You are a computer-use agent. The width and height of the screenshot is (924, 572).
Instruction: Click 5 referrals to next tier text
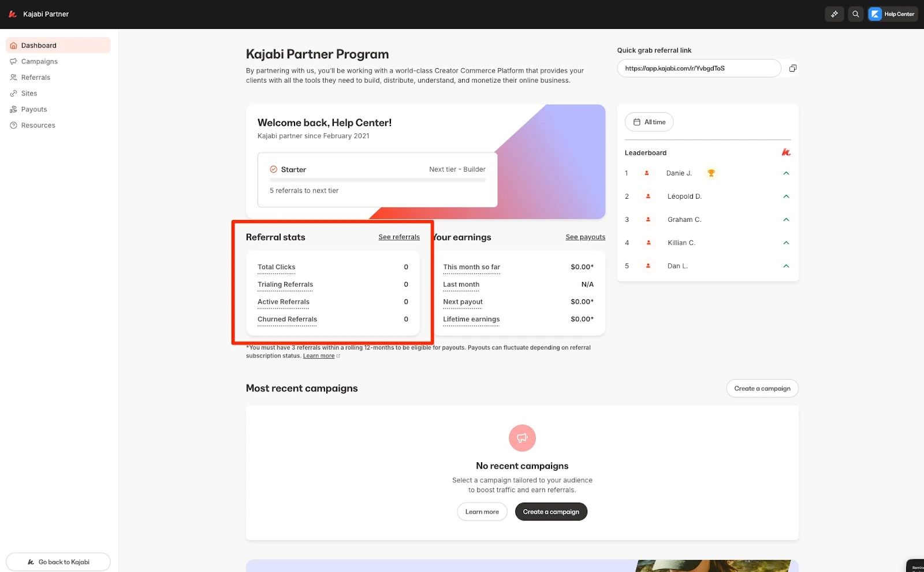tap(304, 191)
